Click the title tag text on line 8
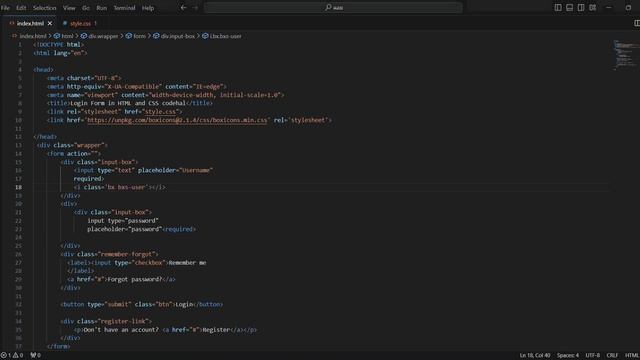The height and width of the screenshot is (360, 640). [x=129, y=103]
